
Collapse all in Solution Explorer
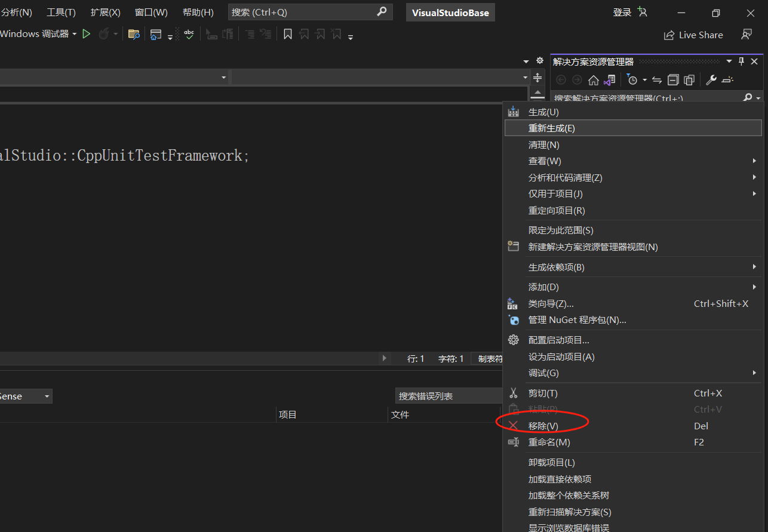(x=673, y=80)
